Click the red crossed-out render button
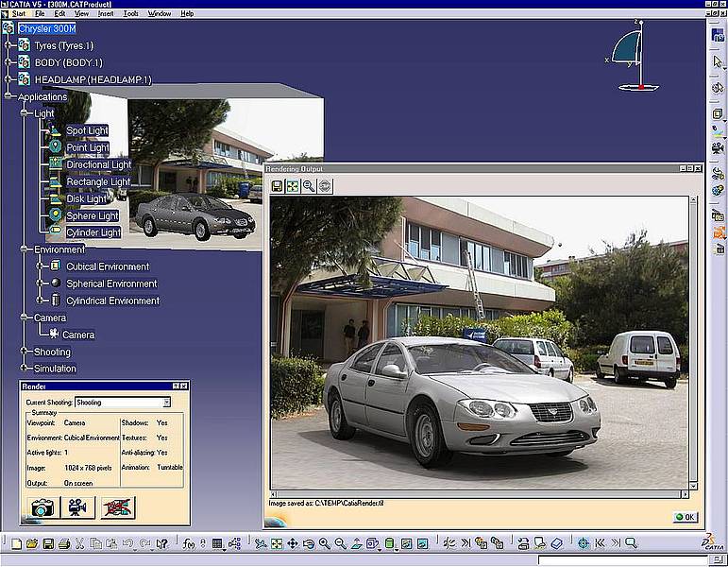728x567 pixels. pos(117,507)
